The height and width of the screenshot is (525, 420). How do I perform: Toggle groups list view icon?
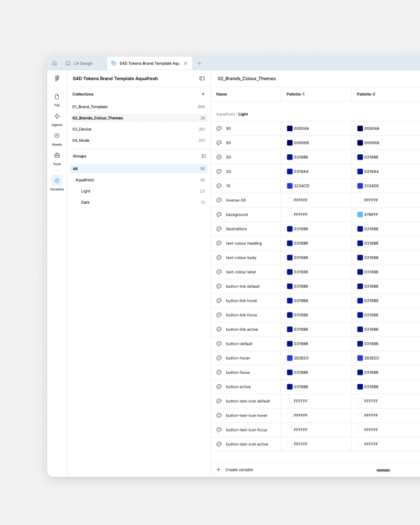click(204, 156)
